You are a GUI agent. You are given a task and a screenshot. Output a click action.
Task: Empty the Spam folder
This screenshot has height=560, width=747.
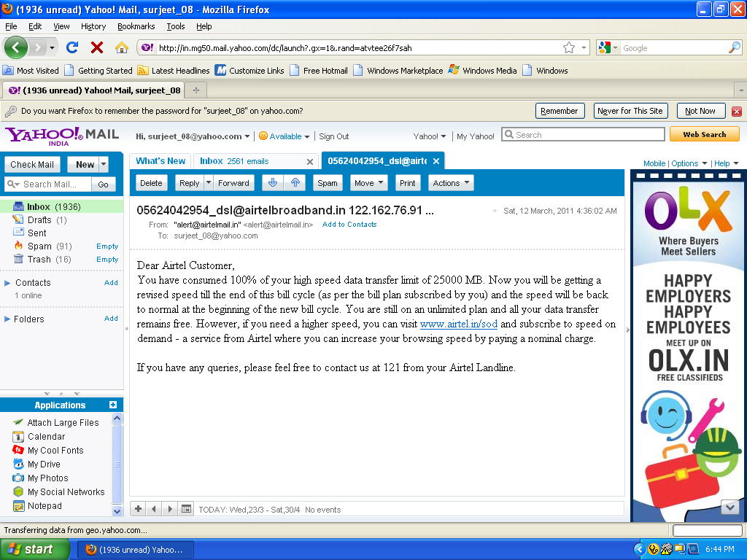click(x=107, y=246)
